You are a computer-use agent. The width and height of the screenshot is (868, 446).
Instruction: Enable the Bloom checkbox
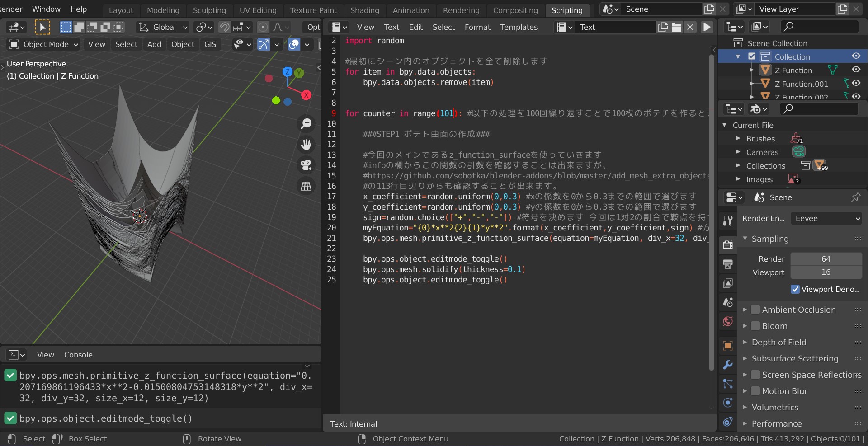pos(755,326)
